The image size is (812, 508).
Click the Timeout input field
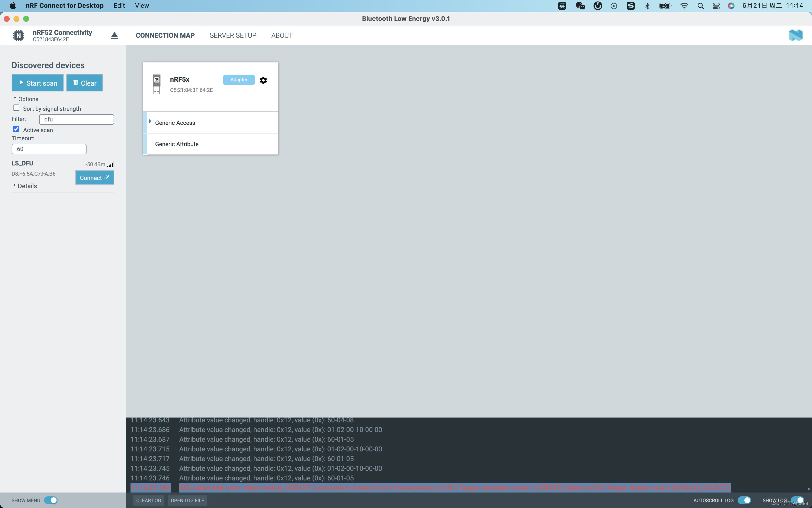(x=49, y=149)
